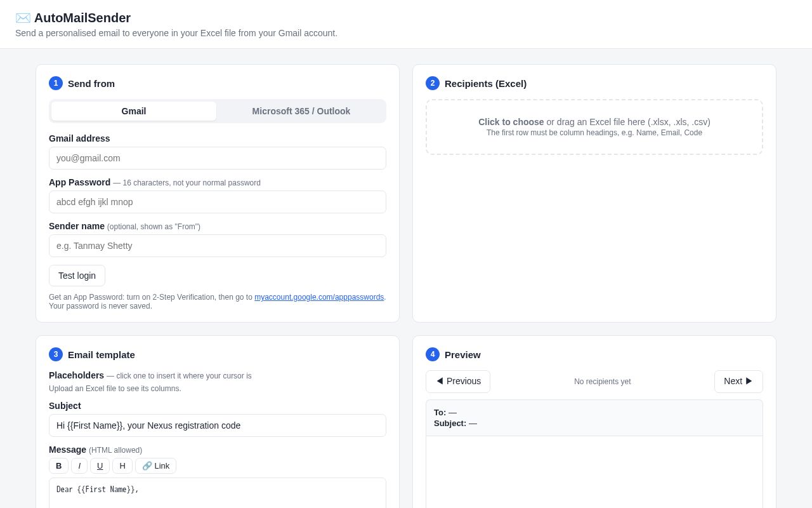
Task: Click the 'Recipients (Excel)' section heading
Action: 485,83
